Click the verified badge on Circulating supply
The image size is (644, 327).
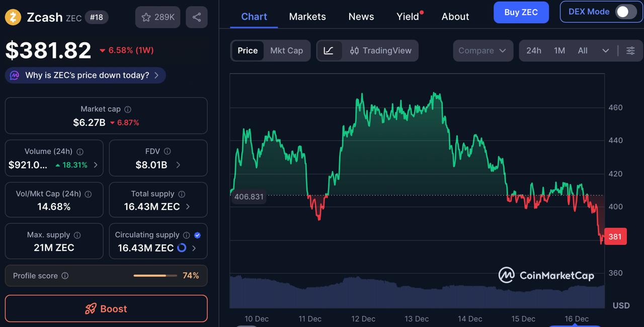pos(197,234)
